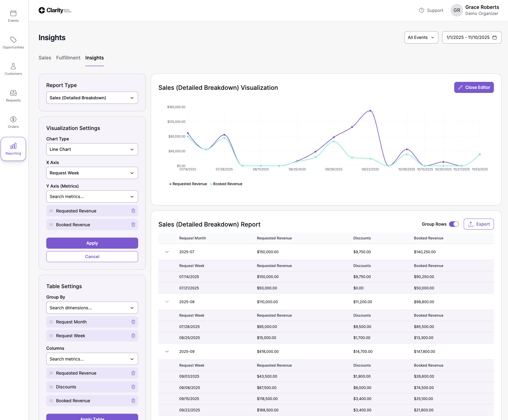The image size is (508, 420).
Task: Remove the Discounts column using trash icon
Action: click(x=133, y=387)
